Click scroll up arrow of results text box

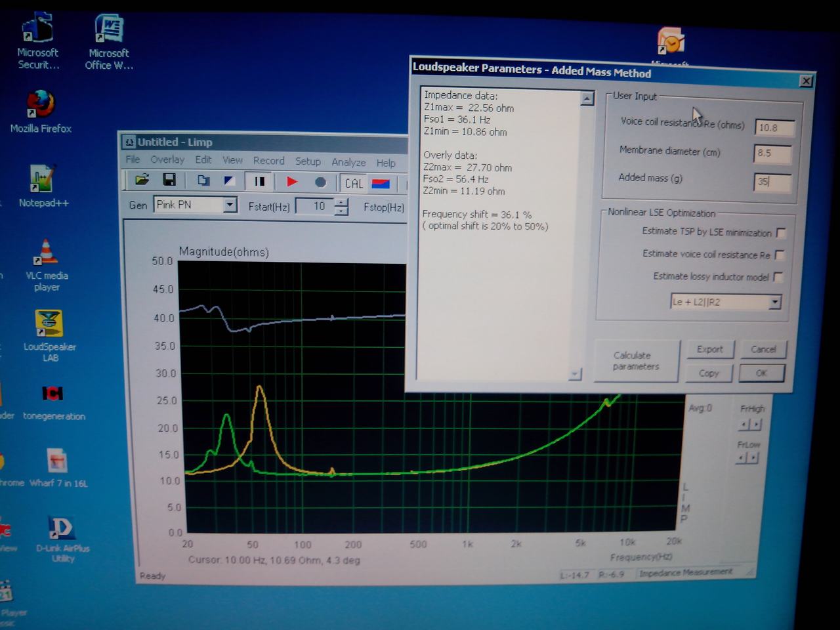pyautogui.click(x=587, y=98)
